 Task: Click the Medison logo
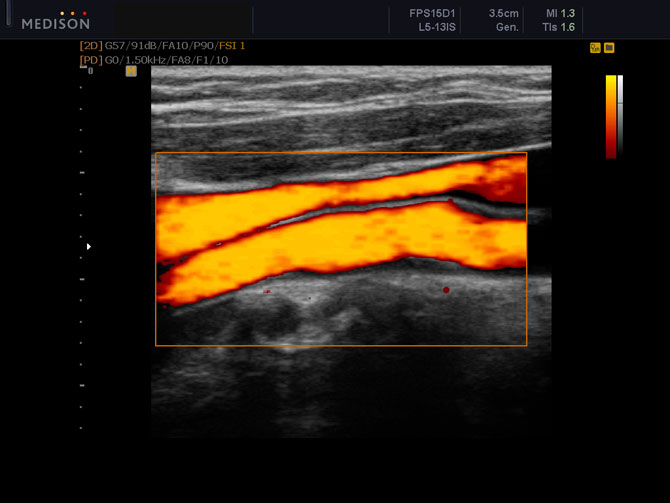pyautogui.click(x=56, y=21)
